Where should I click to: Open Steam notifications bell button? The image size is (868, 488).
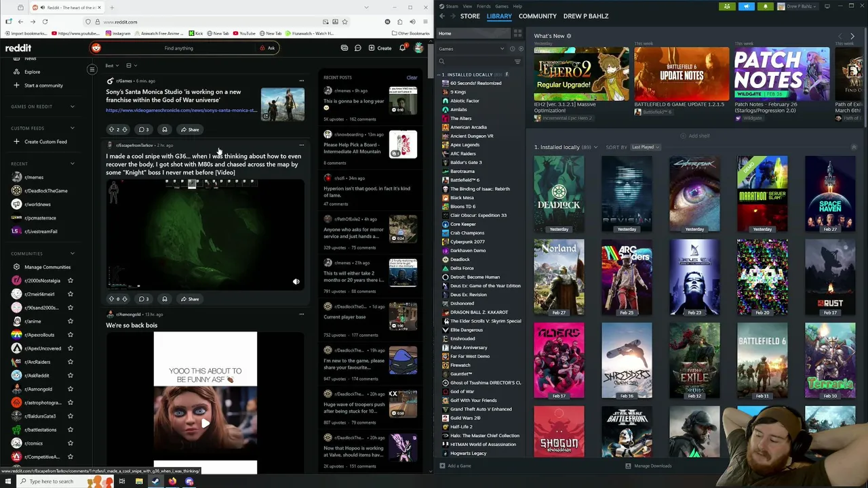coord(765,6)
